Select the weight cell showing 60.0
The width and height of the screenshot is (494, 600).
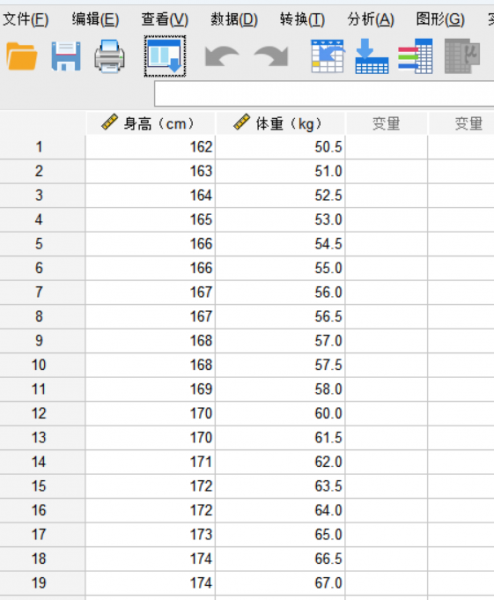280,413
